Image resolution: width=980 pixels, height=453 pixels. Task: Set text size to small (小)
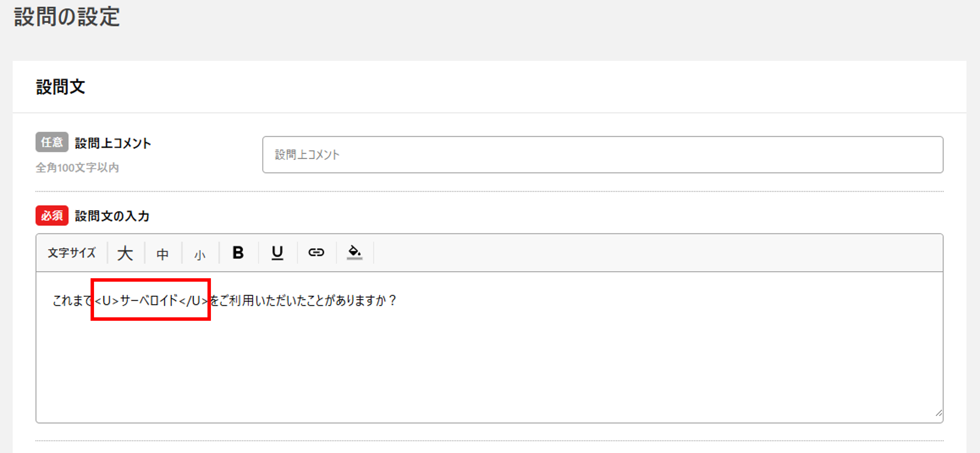[200, 255]
